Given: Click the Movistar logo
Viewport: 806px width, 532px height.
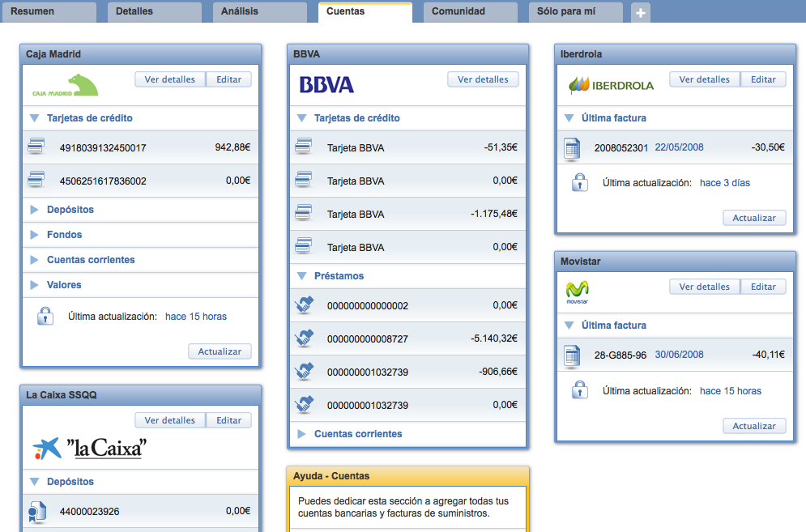Looking at the screenshot, I should 577,291.
